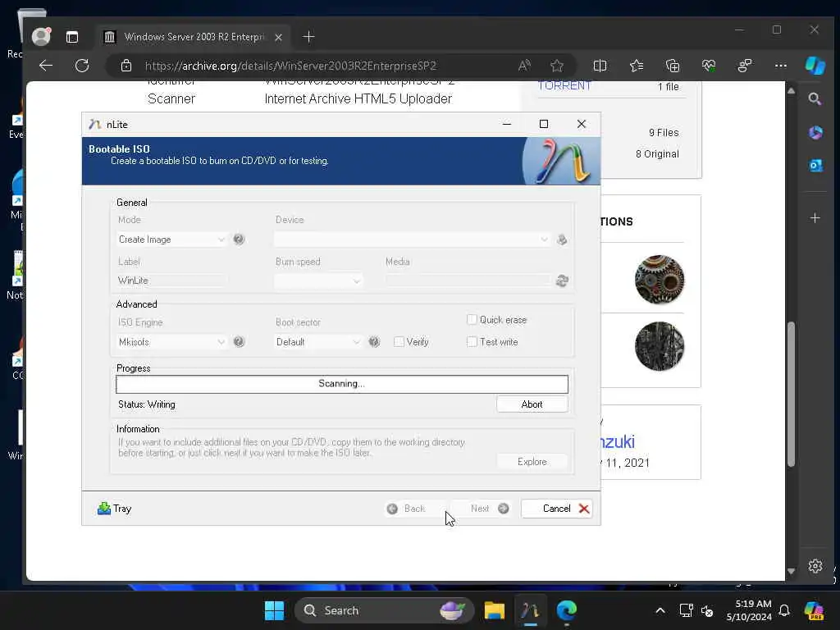View site information lock icon
Image resolution: width=840 pixels, height=630 pixels.
[x=126, y=66]
